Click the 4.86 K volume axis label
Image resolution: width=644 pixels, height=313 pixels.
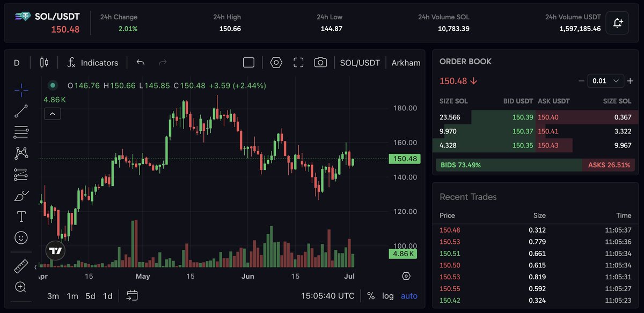pyautogui.click(x=402, y=254)
